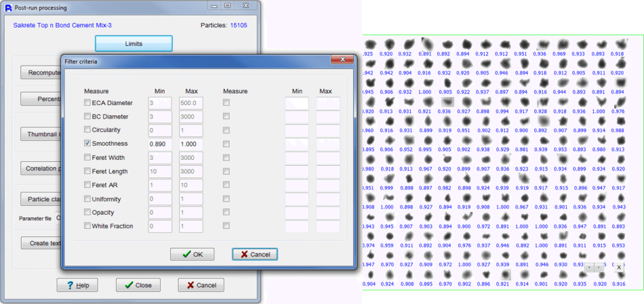This screenshot has width=644, height=304.
Task: Click the Smoothness Min field 0.890
Action: coord(160,144)
